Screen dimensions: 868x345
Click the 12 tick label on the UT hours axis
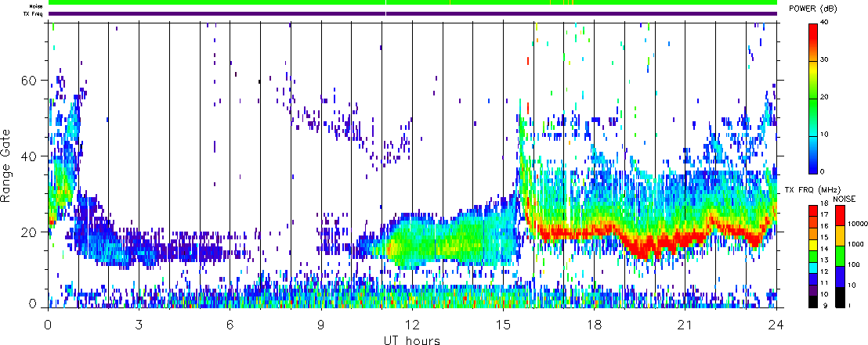pyautogui.click(x=412, y=325)
